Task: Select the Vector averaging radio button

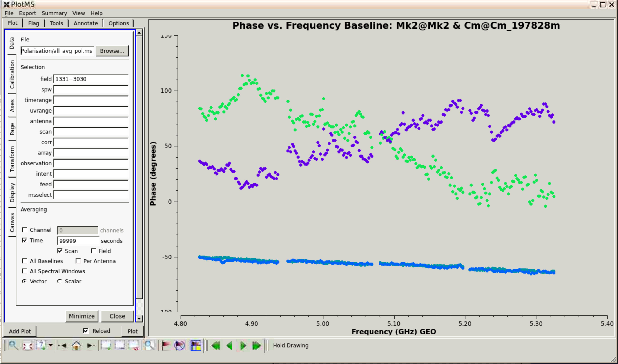Action: [x=24, y=281]
